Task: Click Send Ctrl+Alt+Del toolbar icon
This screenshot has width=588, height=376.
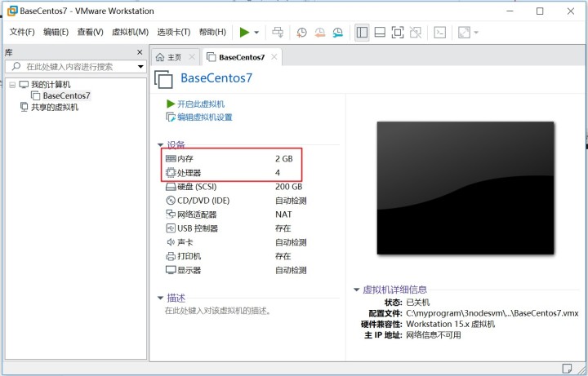Action: point(278,32)
